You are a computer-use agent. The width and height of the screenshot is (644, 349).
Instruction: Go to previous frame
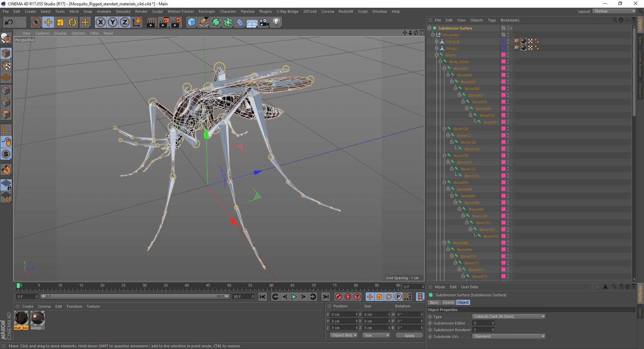(284, 297)
